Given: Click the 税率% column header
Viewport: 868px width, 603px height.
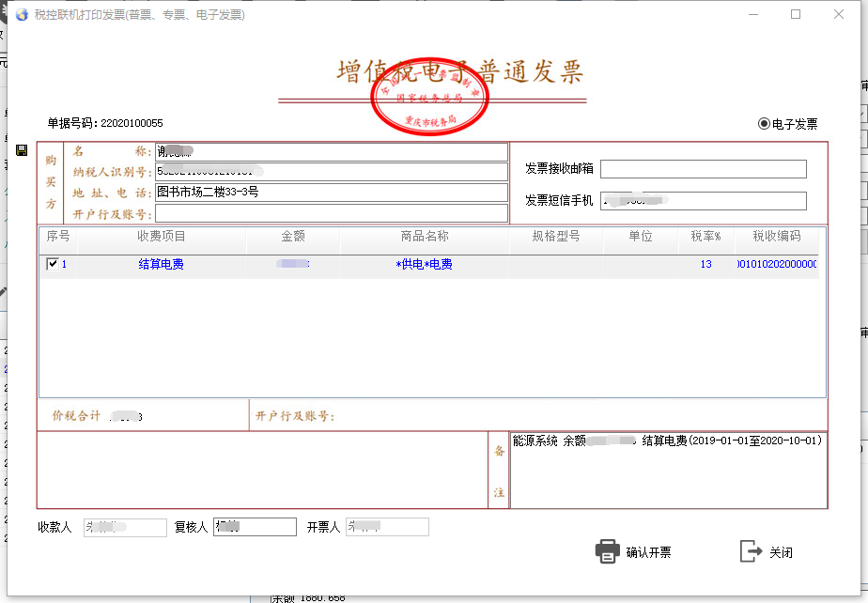Looking at the screenshot, I should pyautogui.click(x=705, y=237).
